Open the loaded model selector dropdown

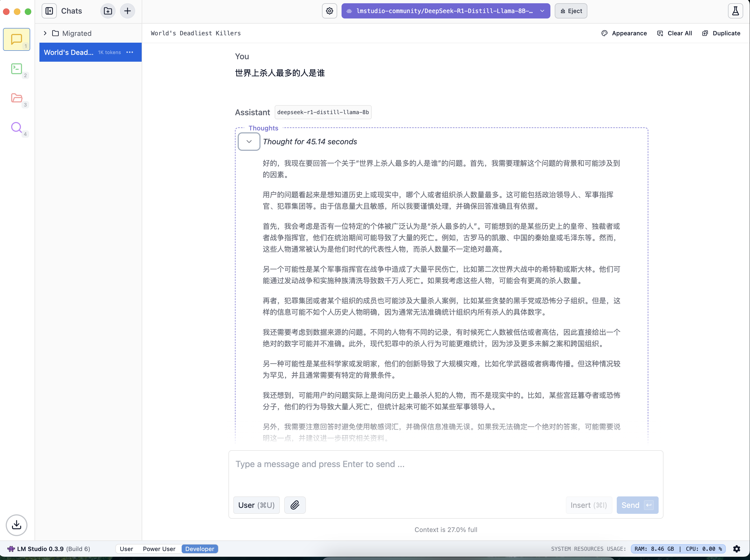445,11
